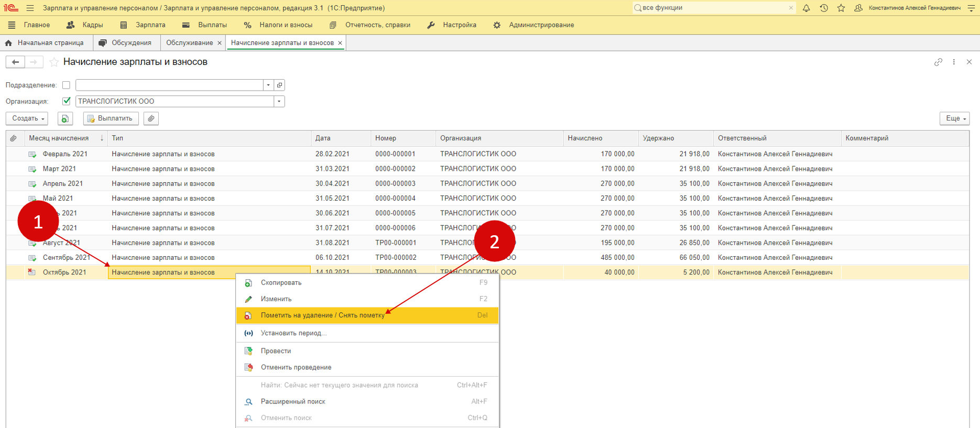
Task: Add page to favorites star by title
Action: point(53,62)
